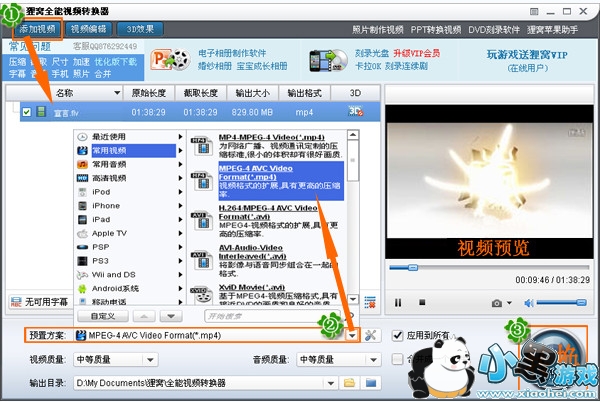This screenshot has height=402, width=600.
Task: Click the format list scroll down arrow
Action: (x=353, y=299)
